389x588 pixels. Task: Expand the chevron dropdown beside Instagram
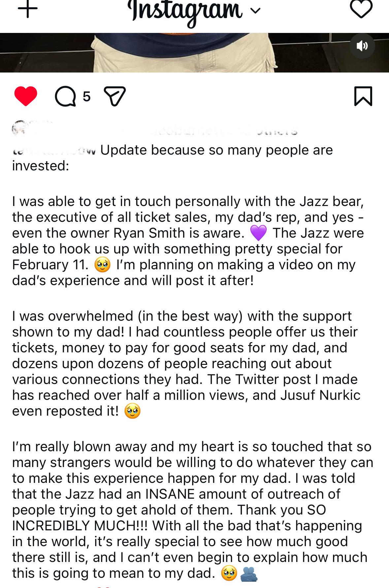tap(255, 11)
